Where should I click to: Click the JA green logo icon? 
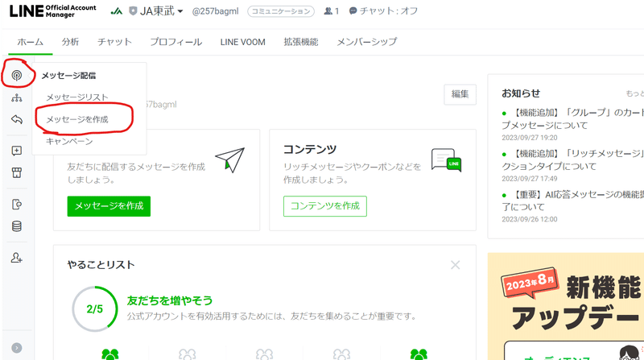click(117, 11)
